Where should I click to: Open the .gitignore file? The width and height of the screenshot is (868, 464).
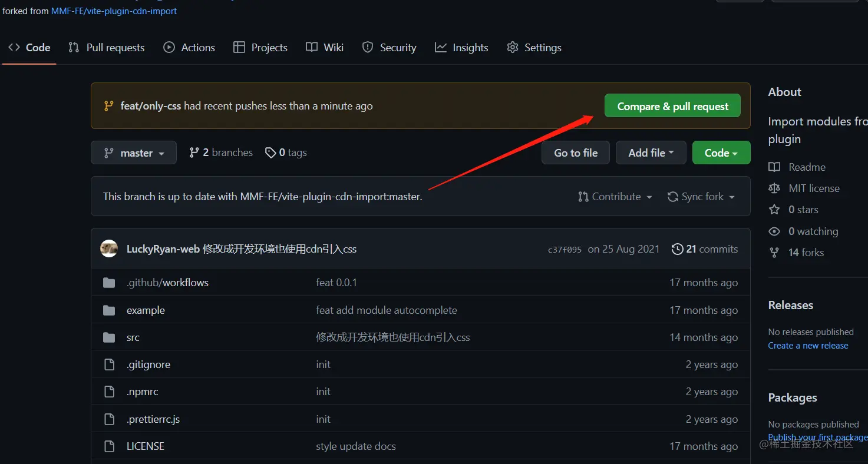[x=148, y=364]
